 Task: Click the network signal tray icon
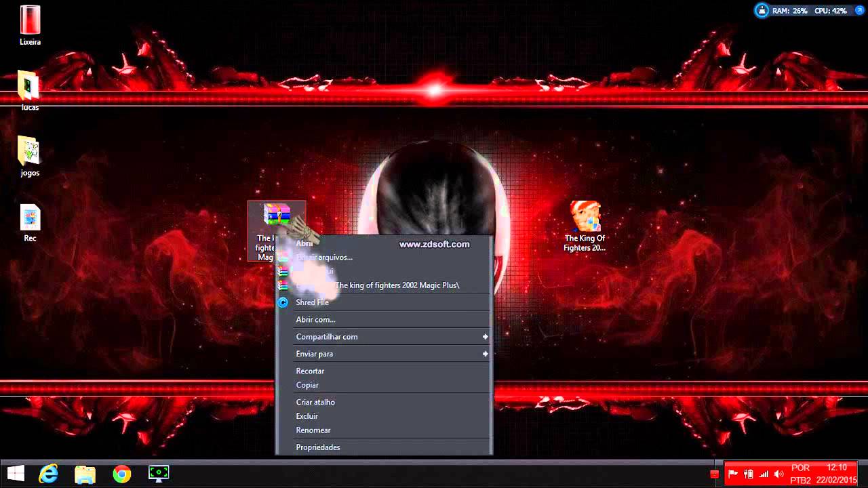pos(764,474)
